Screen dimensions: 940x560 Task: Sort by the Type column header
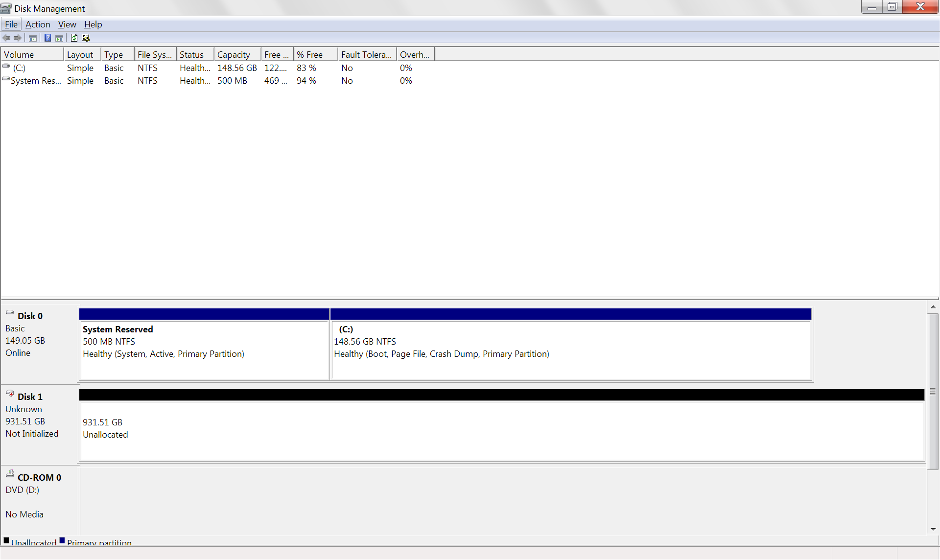point(117,55)
